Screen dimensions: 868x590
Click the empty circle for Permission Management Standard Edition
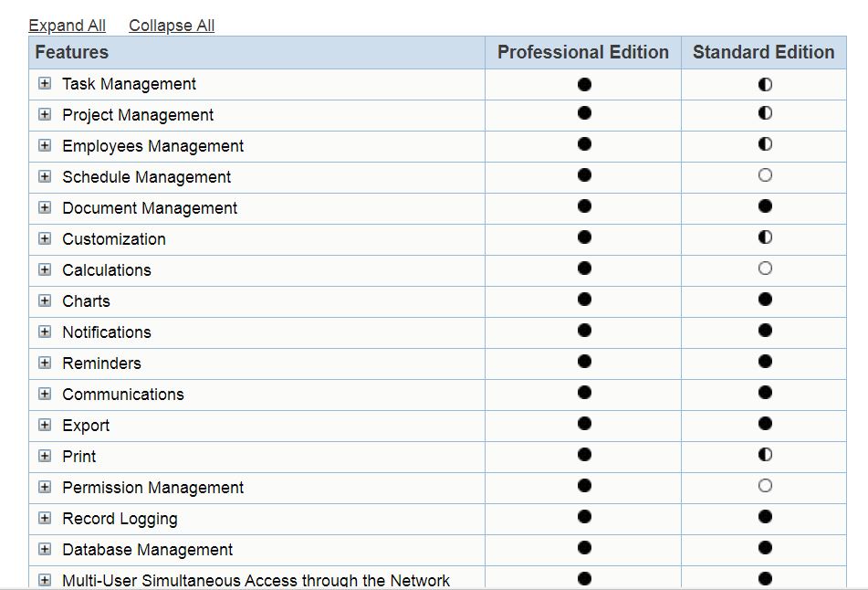click(763, 487)
